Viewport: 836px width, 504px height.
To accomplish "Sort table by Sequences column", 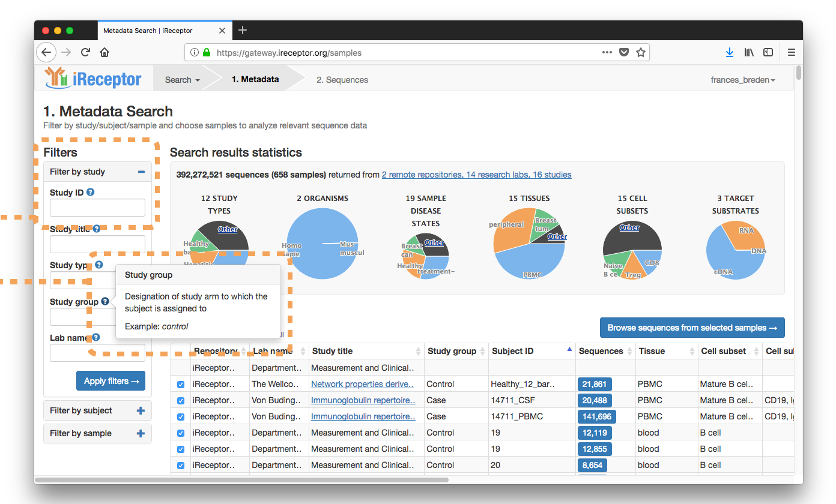I will tap(605, 351).
